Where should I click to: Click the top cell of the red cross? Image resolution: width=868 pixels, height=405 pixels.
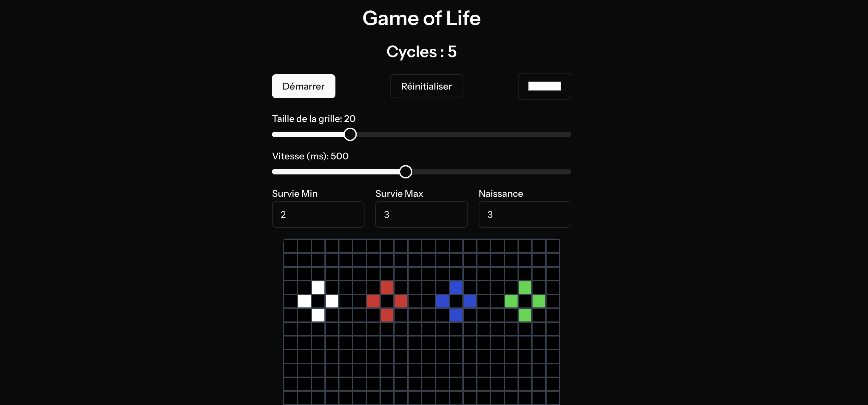tap(387, 288)
